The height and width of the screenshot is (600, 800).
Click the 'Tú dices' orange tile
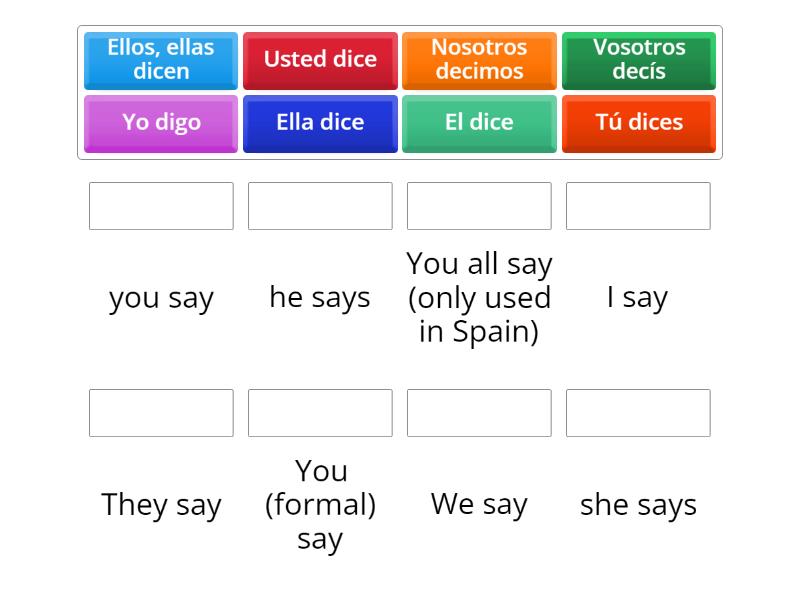click(638, 123)
